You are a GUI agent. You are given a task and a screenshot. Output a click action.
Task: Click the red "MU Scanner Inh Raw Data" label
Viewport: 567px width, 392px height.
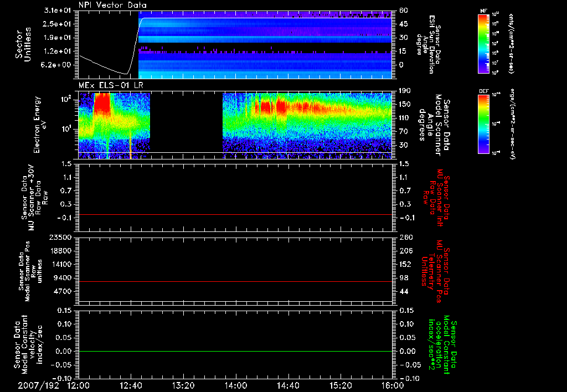coord(436,198)
